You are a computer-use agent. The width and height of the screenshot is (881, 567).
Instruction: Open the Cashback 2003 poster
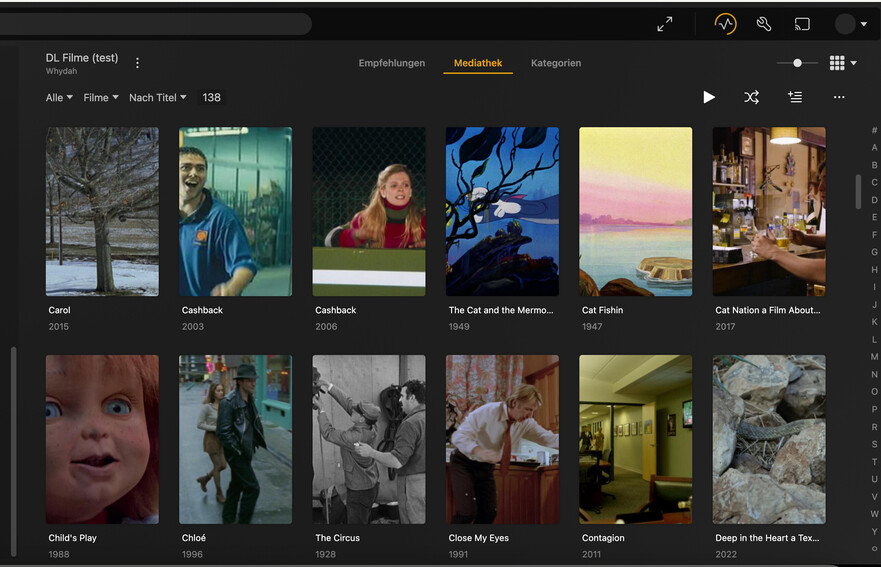235,211
